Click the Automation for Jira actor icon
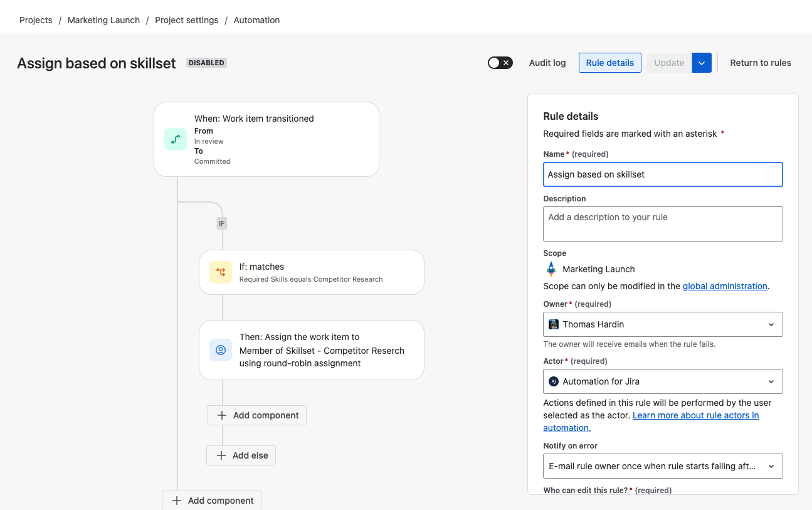Image resolution: width=812 pixels, height=510 pixels. 554,381
